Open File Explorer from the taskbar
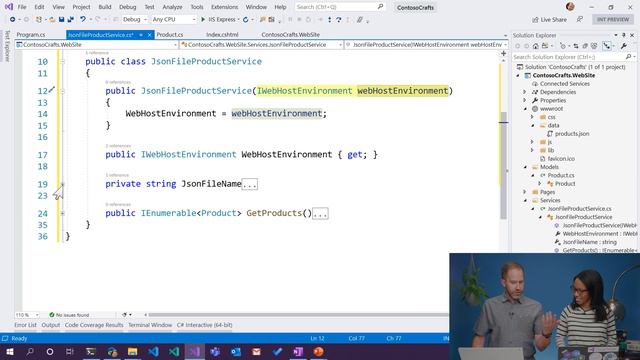 (x=132, y=351)
